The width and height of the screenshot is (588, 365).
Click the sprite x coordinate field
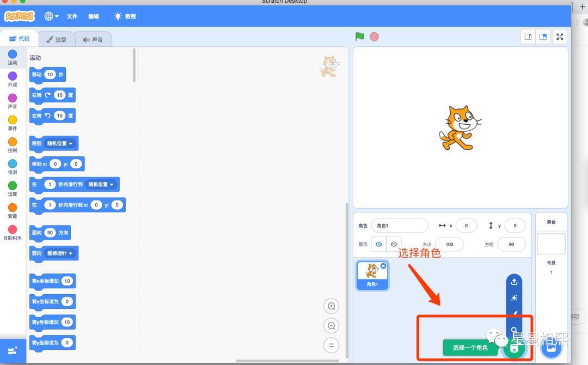(466, 226)
